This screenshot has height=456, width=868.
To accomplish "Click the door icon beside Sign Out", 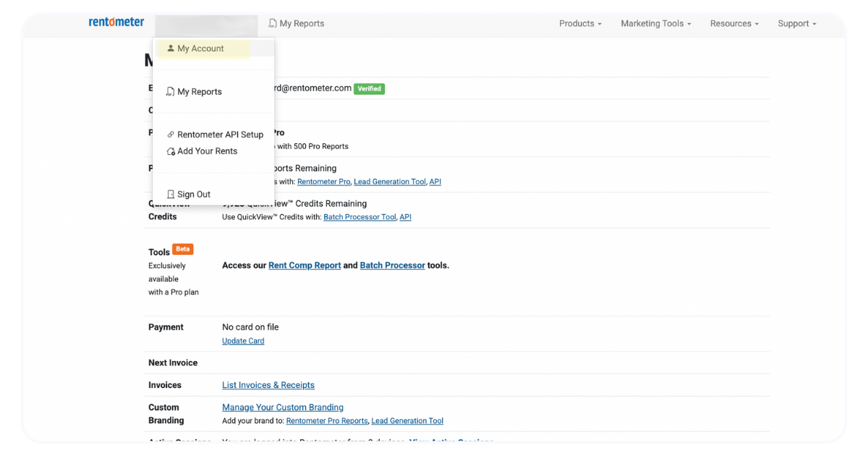I will [x=171, y=194].
